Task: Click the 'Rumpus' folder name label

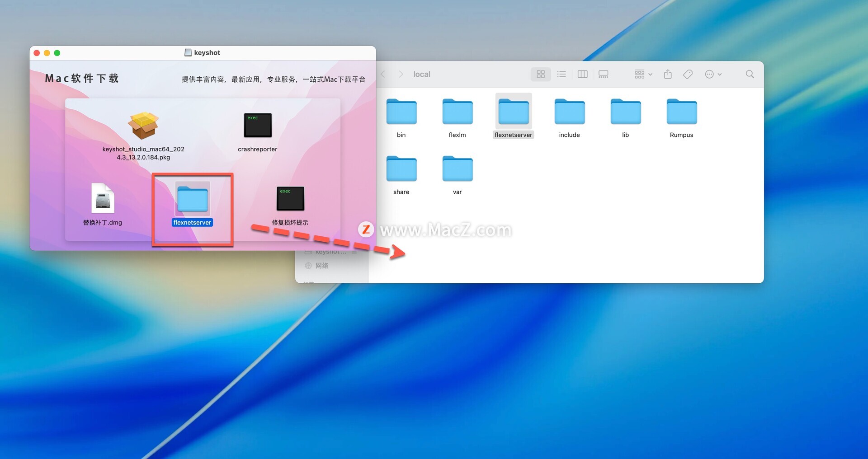Action: pyautogui.click(x=682, y=135)
